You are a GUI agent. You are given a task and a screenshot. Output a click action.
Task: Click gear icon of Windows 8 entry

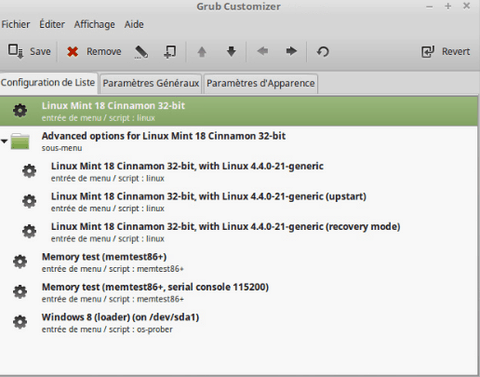point(20,322)
